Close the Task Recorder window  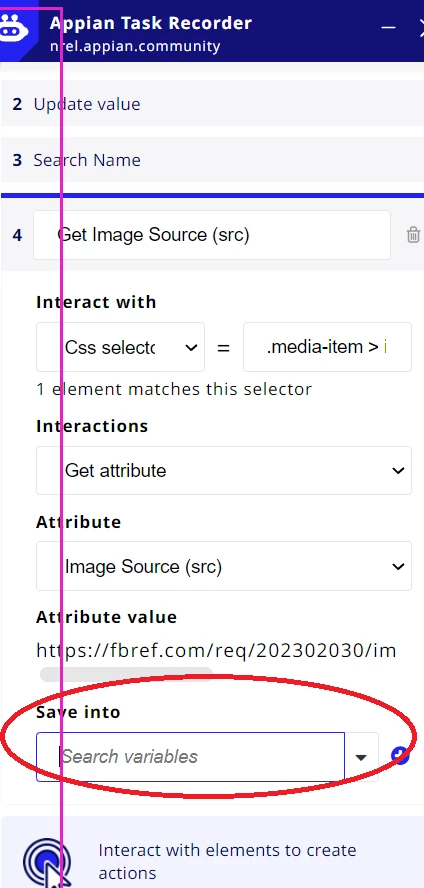420,27
